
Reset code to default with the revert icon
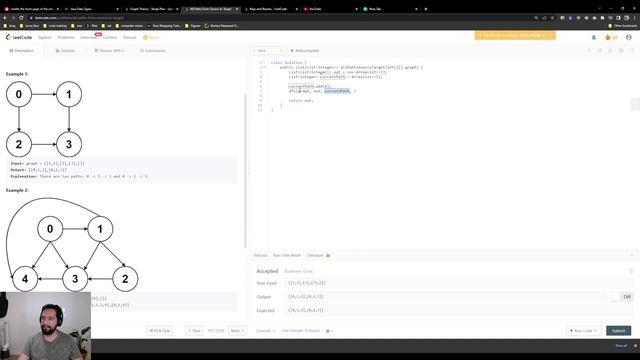tap(610, 51)
